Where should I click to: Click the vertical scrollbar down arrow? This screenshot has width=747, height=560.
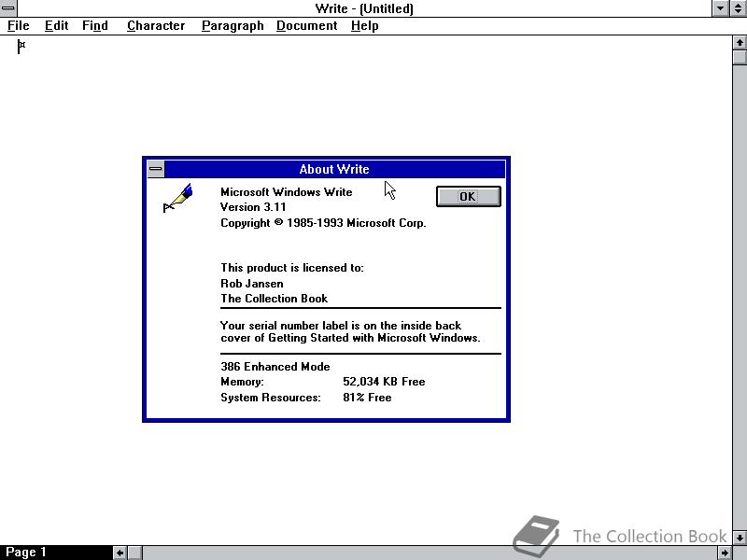pos(740,538)
